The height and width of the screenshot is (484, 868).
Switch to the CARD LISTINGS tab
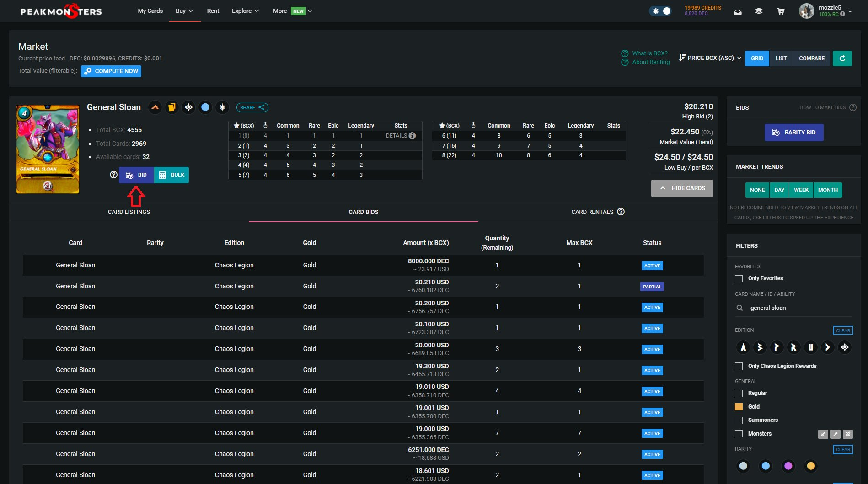[129, 212]
